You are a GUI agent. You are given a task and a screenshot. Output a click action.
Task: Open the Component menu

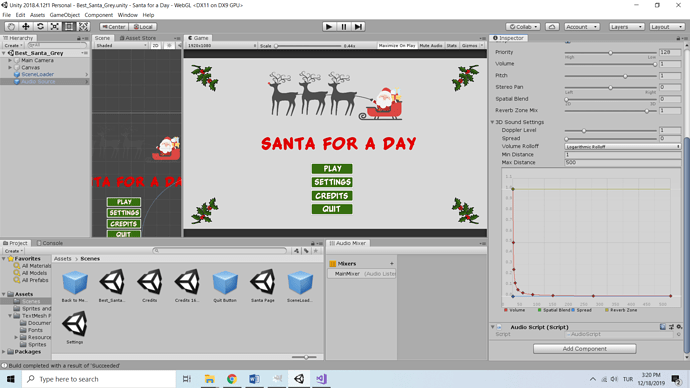(99, 15)
